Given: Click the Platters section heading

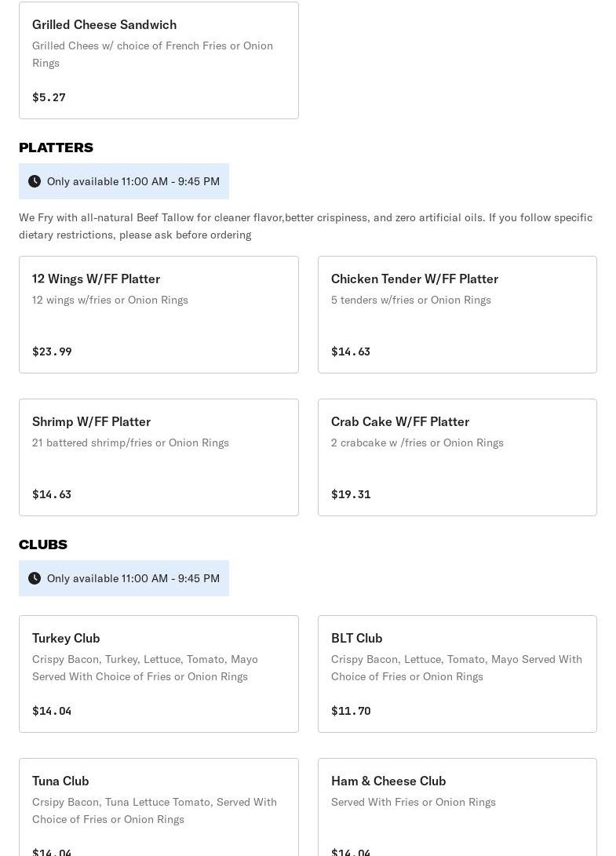Looking at the screenshot, I should (56, 148).
